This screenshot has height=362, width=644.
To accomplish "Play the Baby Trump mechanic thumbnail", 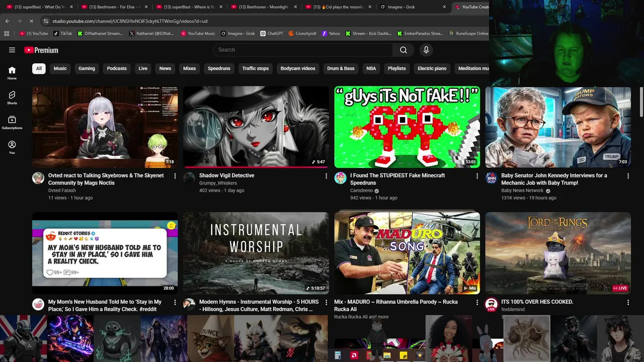I will (x=558, y=127).
